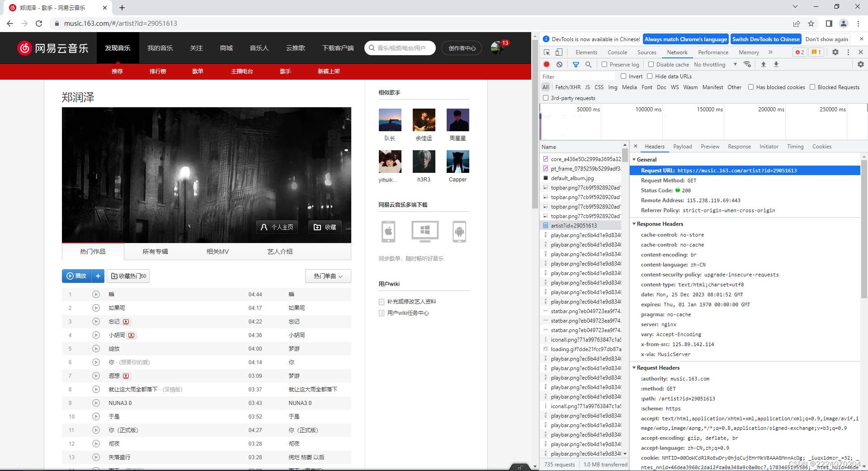Click MV icon beside song 小胡同
Screen dimensions: 868x471
pos(132,335)
